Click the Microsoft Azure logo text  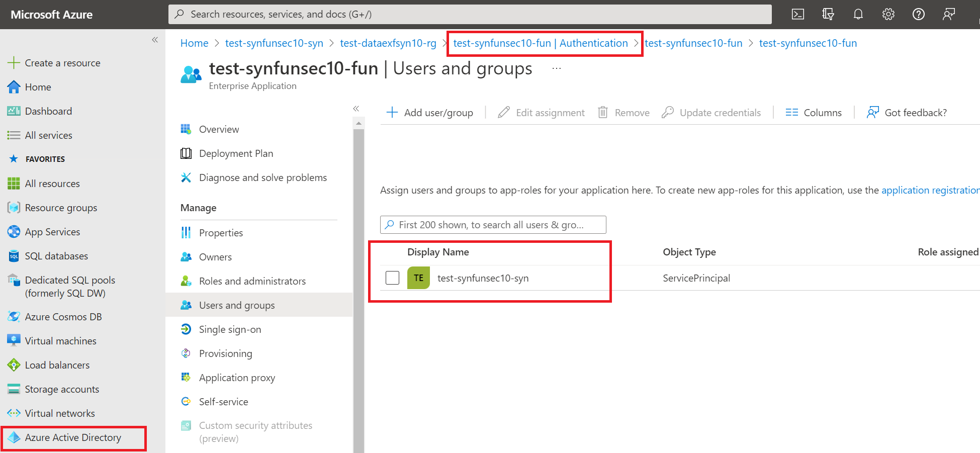pyautogui.click(x=52, y=15)
